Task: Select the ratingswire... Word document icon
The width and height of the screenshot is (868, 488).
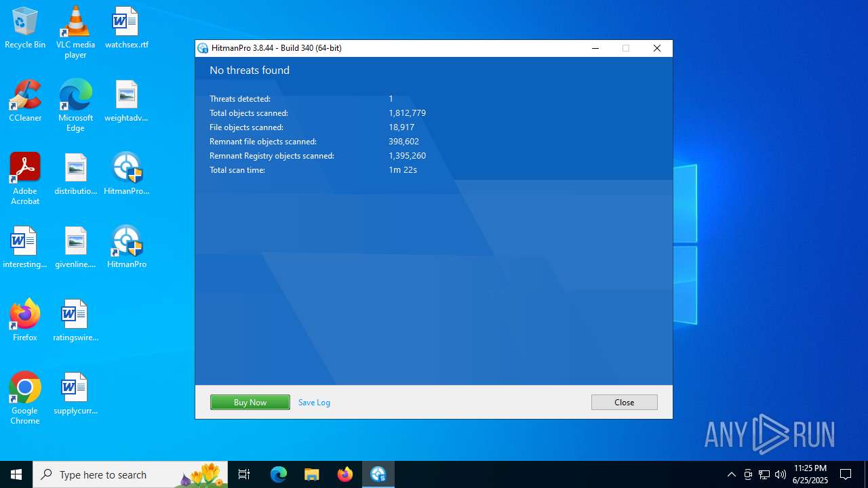Action: click(75, 321)
